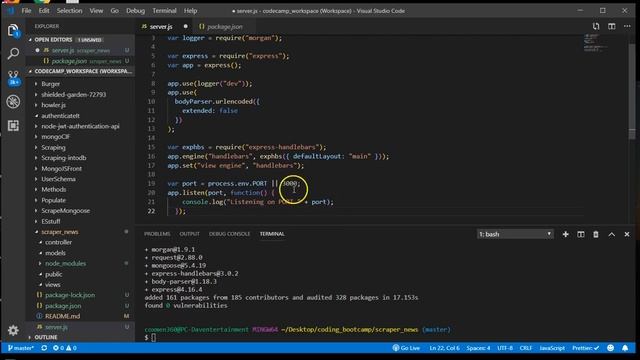Change the JavaScript language mode

point(552,348)
